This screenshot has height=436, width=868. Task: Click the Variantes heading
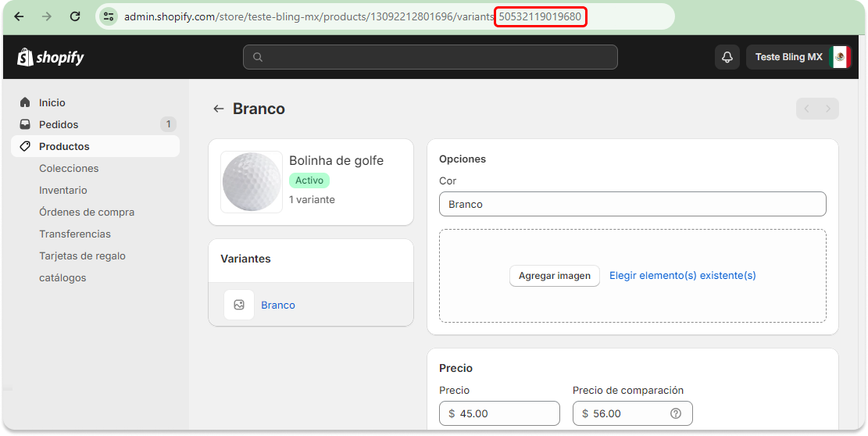(x=246, y=259)
